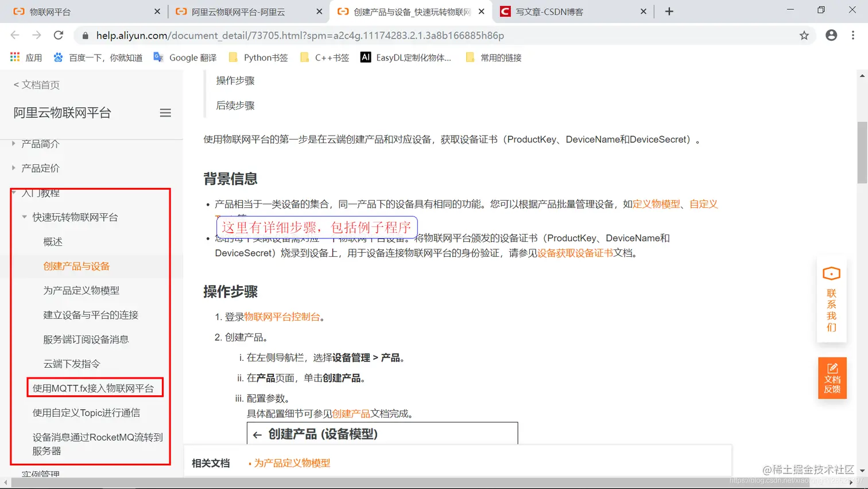The height and width of the screenshot is (489, 868).
Task: Open the C++书签 bookmark folder
Action: point(324,57)
